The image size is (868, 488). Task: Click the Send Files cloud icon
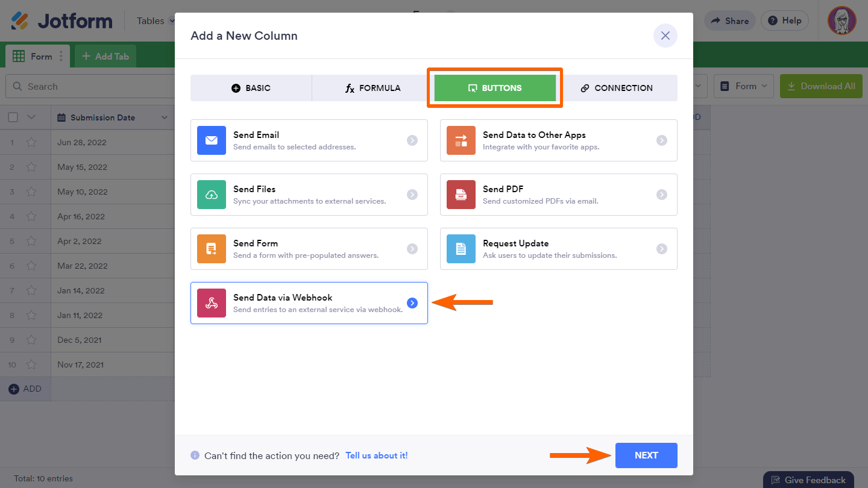point(211,195)
